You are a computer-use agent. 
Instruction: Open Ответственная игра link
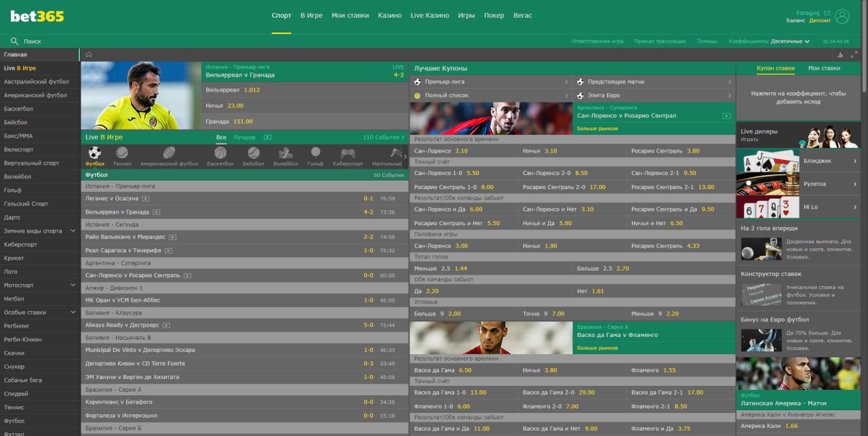[597, 41]
